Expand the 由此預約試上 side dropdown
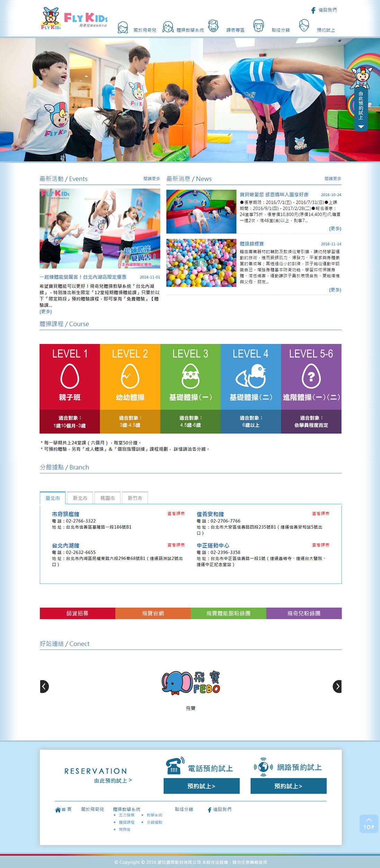The height and width of the screenshot is (868, 380). 361,127
